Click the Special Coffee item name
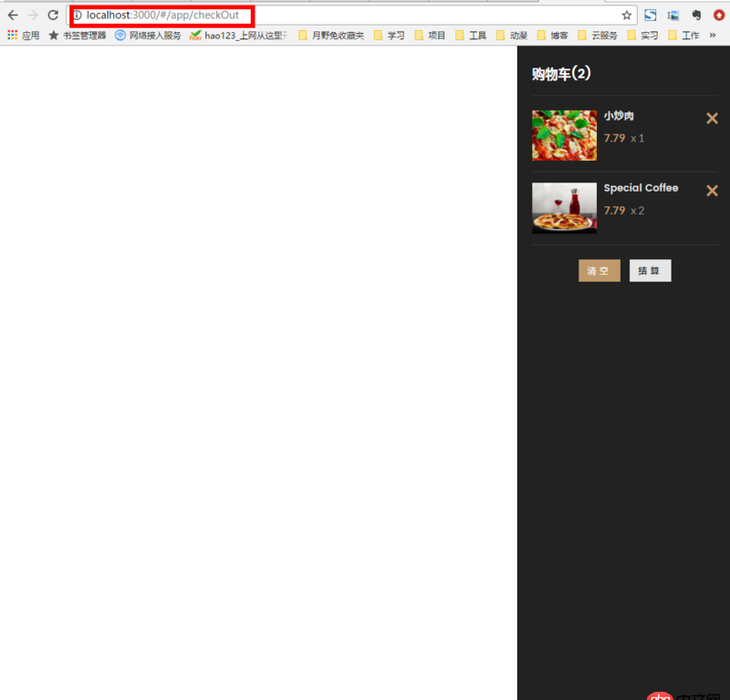 (641, 188)
